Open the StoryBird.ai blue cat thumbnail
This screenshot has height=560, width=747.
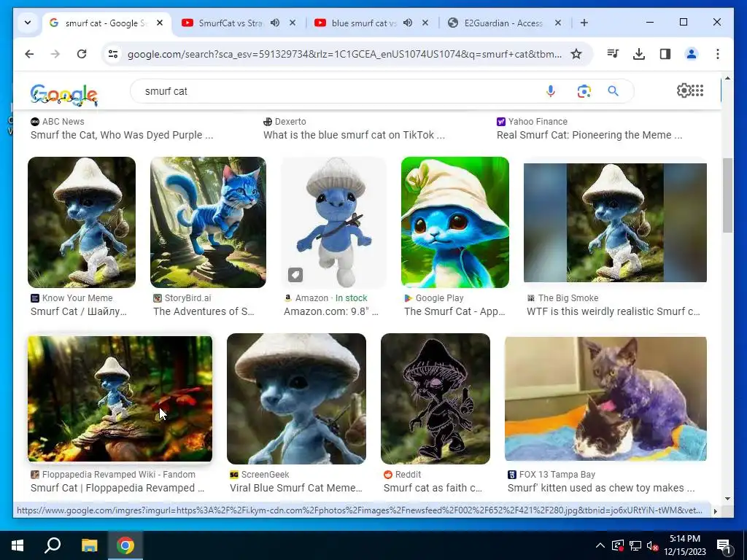208,222
